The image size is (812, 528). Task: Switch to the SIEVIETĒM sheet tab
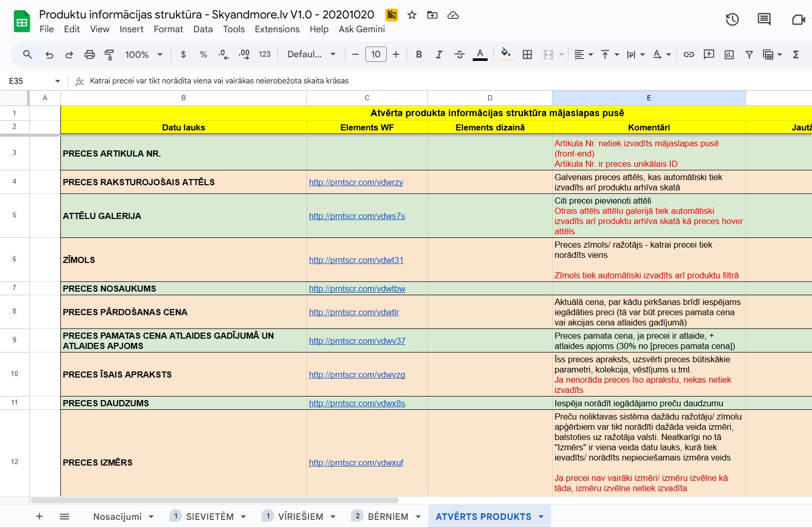click(x=210, y=517)
